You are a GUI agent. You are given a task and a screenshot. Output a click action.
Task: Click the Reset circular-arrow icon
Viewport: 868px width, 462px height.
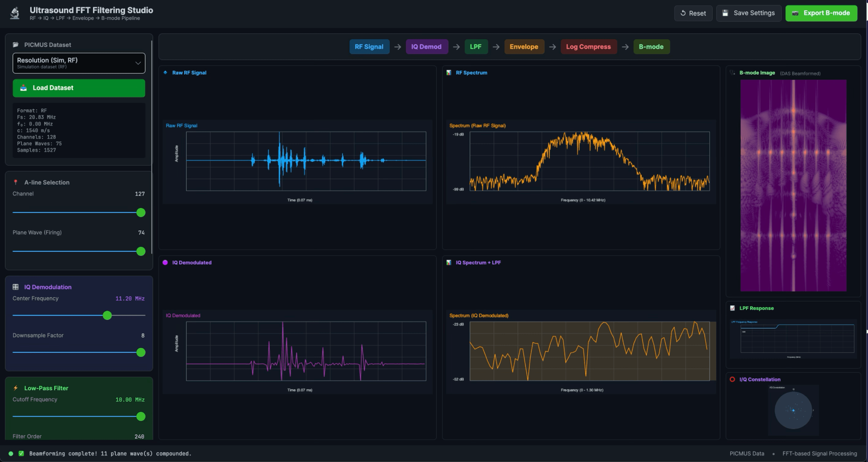683,13
